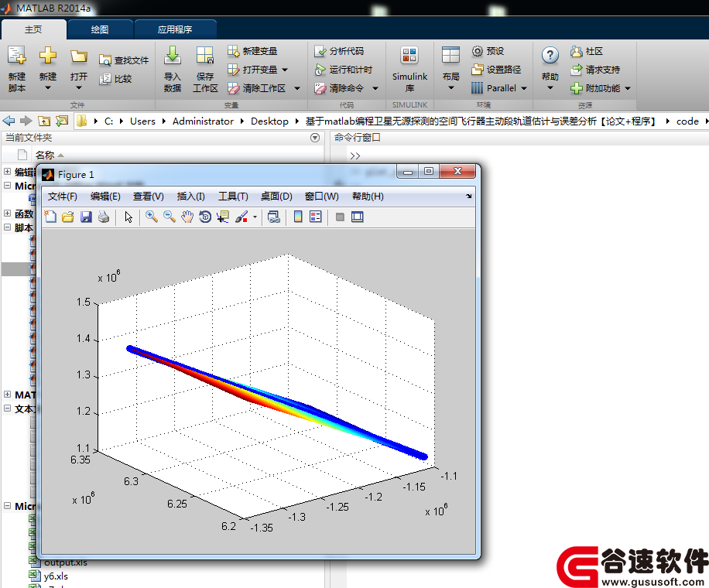Click 运行和计时 run and time button
The width and height of the screenshot is (709, 588).
click(x=344, y=70)
